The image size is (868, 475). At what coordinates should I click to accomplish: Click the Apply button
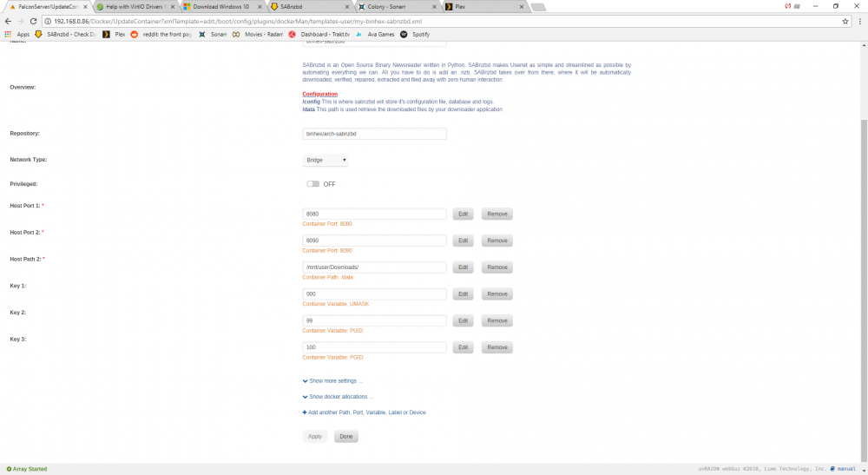coord(315,436)
